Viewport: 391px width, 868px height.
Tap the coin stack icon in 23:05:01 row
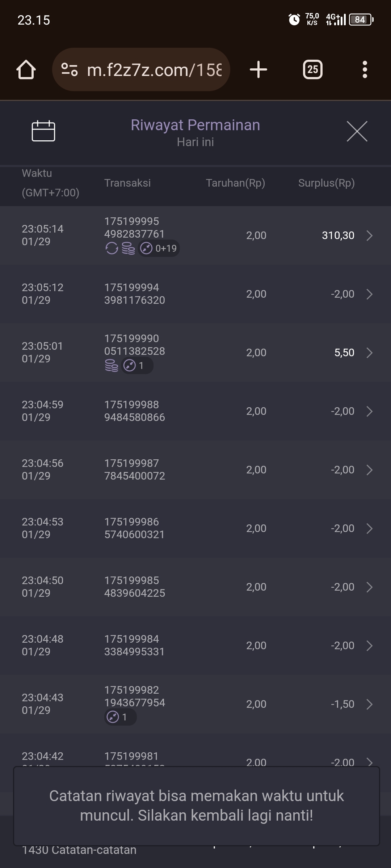click(112, 366)
